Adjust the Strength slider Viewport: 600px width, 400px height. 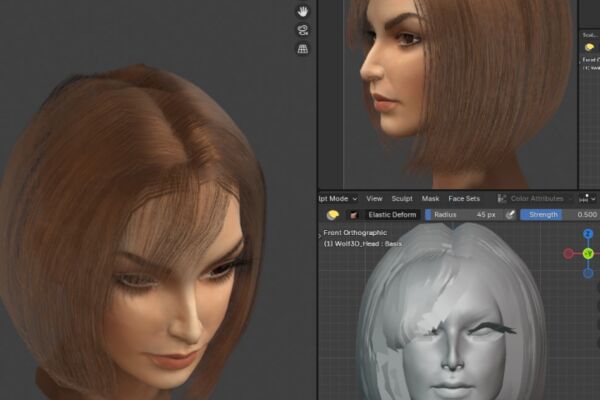tap(560, 215)
